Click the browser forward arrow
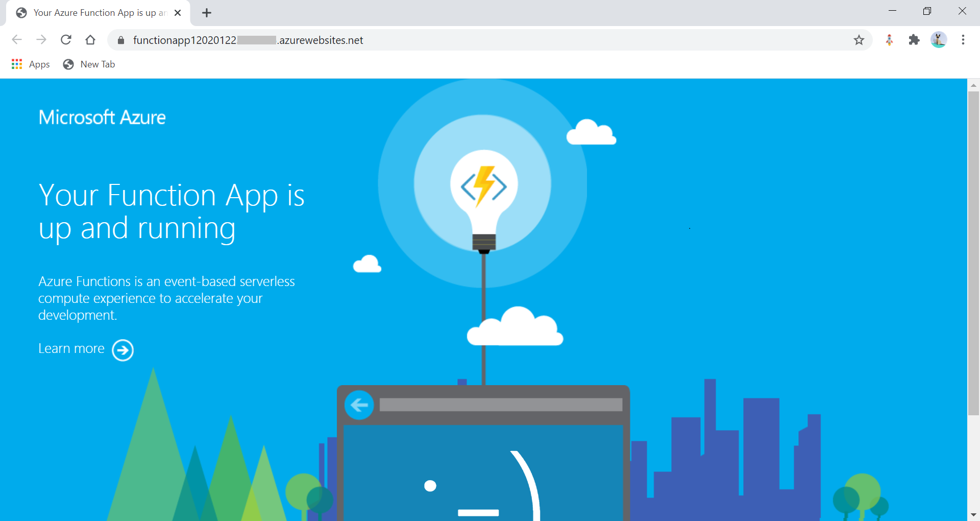 (x=41, y=40)
